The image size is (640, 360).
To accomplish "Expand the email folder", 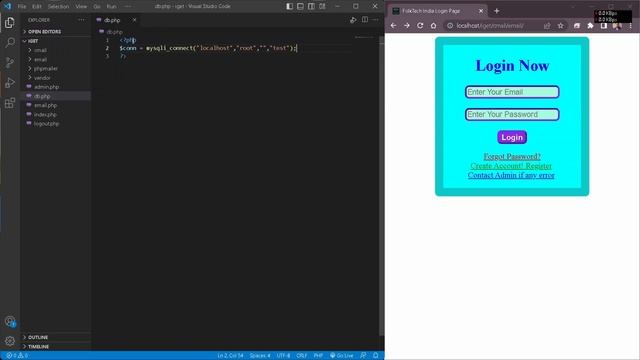I will point(56,60).
